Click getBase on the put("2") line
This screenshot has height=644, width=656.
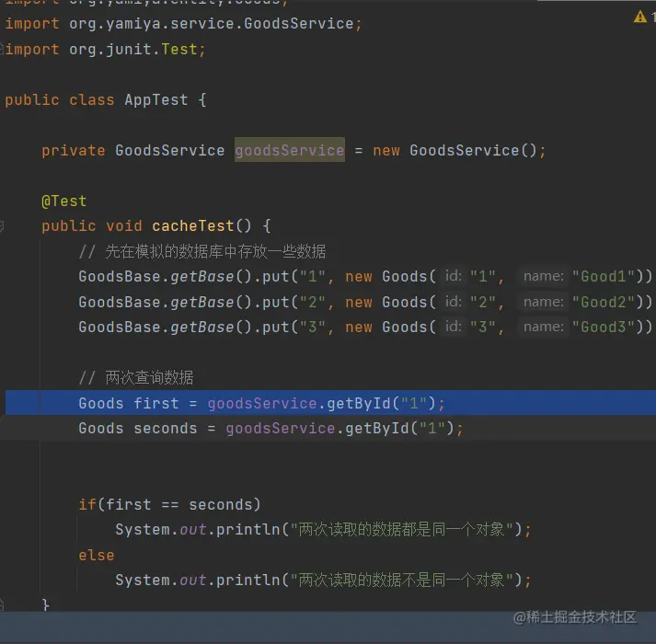[201, 302]
